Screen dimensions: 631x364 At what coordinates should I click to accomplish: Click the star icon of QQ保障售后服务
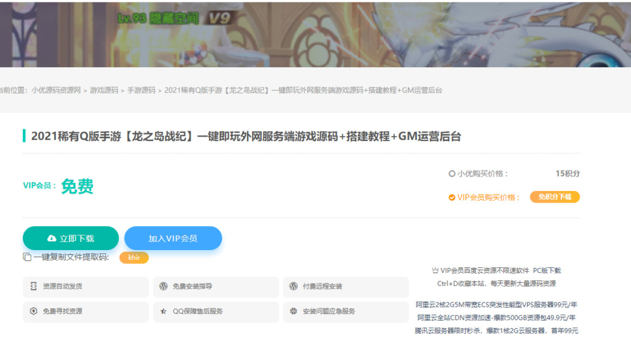point(163,311)
